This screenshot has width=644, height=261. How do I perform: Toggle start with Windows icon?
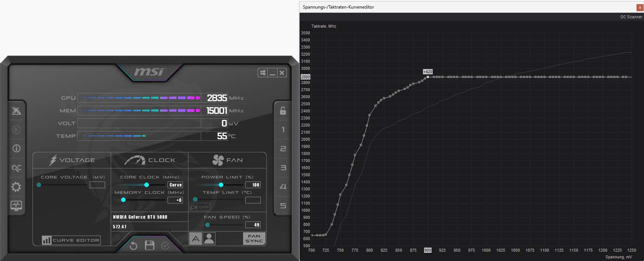(x=263, y=72)
